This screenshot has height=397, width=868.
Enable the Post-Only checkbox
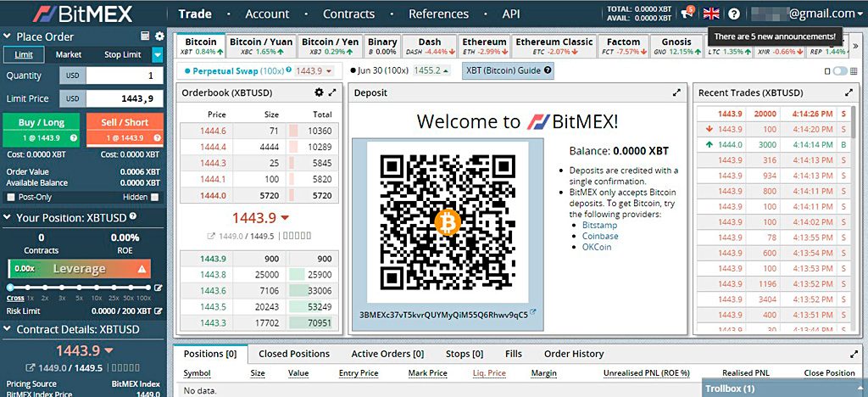point(10,197)
